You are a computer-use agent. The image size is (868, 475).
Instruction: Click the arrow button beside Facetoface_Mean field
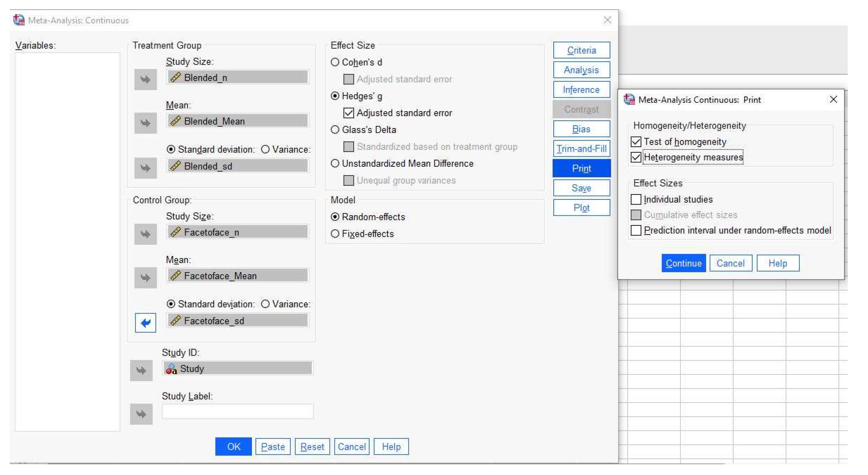click(x=145, y=278)
